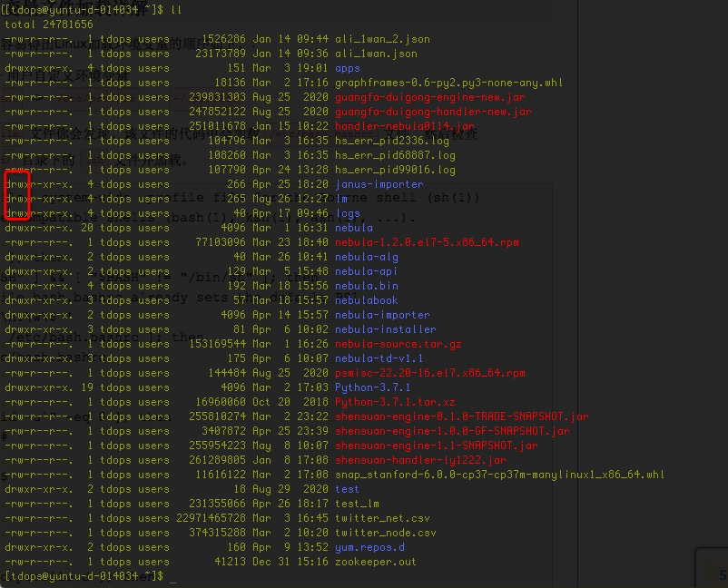Screen dimensions: 728x588
Task: Click the logs directory name
Action: 348,213
